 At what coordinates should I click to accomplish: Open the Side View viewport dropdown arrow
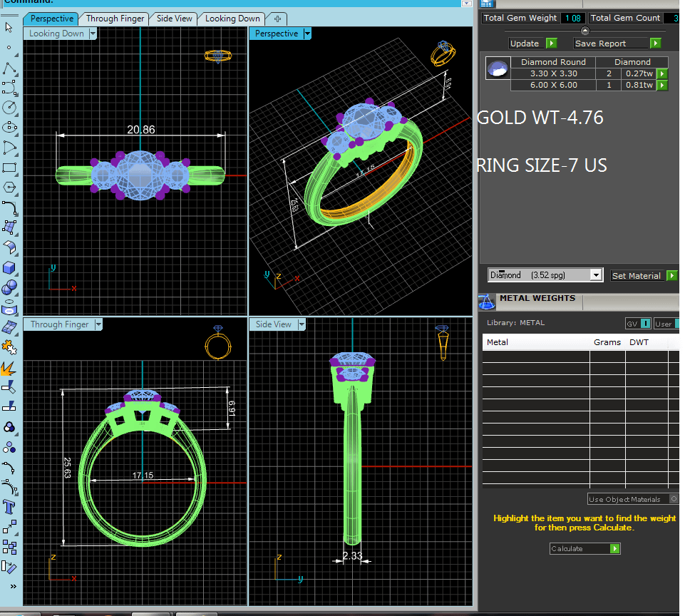301,324
